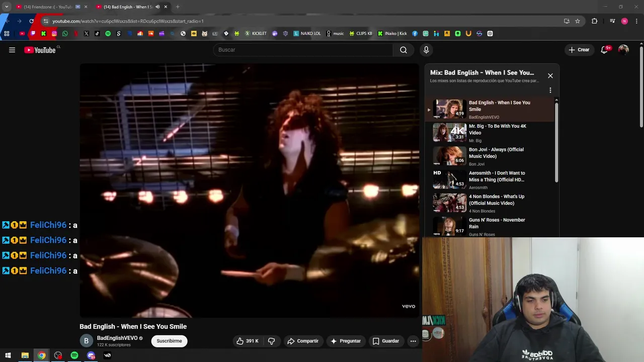Close the Mix playlist panel
Viewport: 644px width, 362px height.
550,76
